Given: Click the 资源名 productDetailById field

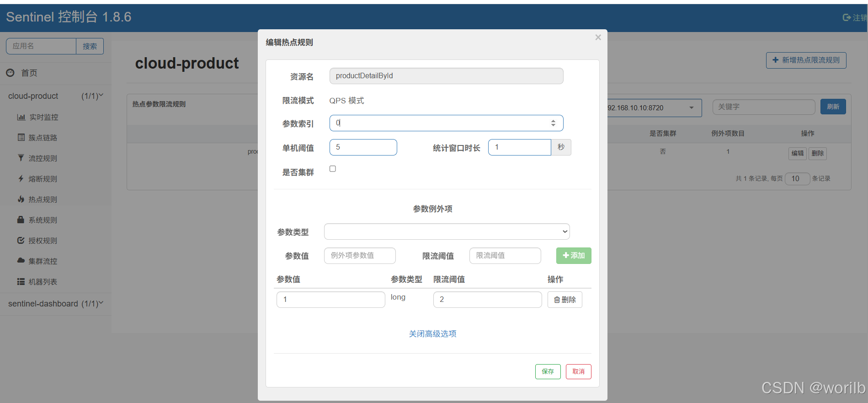Looking at the screenshot, I should click(446, 76).
